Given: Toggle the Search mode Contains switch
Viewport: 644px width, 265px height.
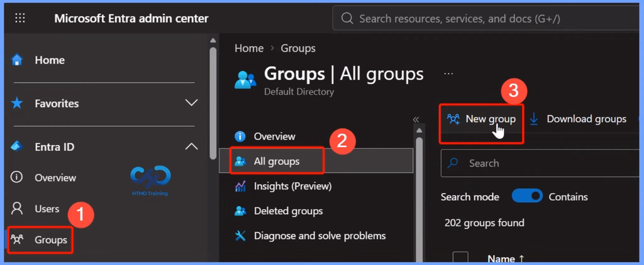Looking at the screenshot, I should 527,197.
